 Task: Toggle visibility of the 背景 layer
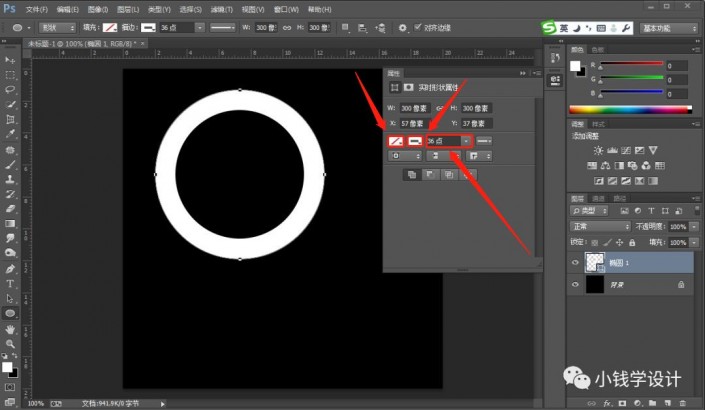click(574, 285)
